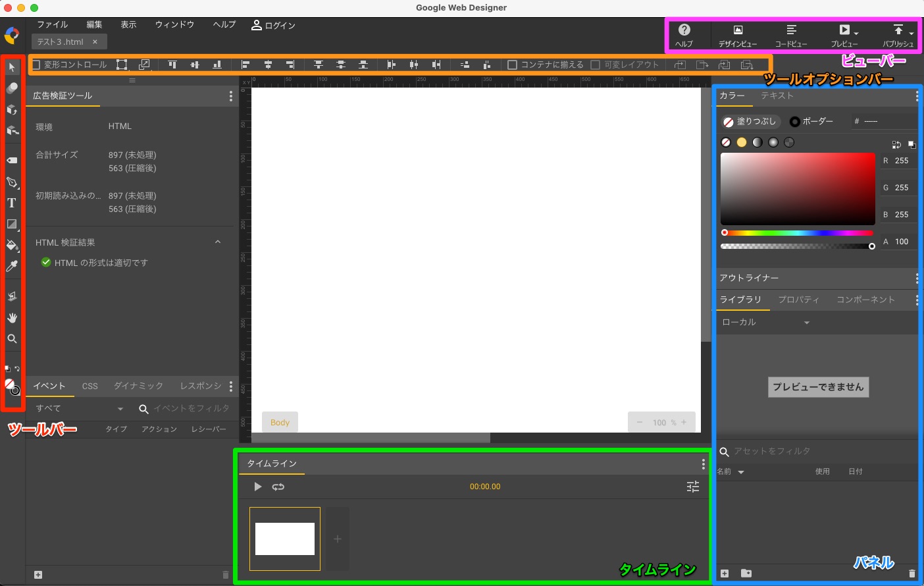Click the ログイン button
Screen dimensions: 924x586
point(273,25)
